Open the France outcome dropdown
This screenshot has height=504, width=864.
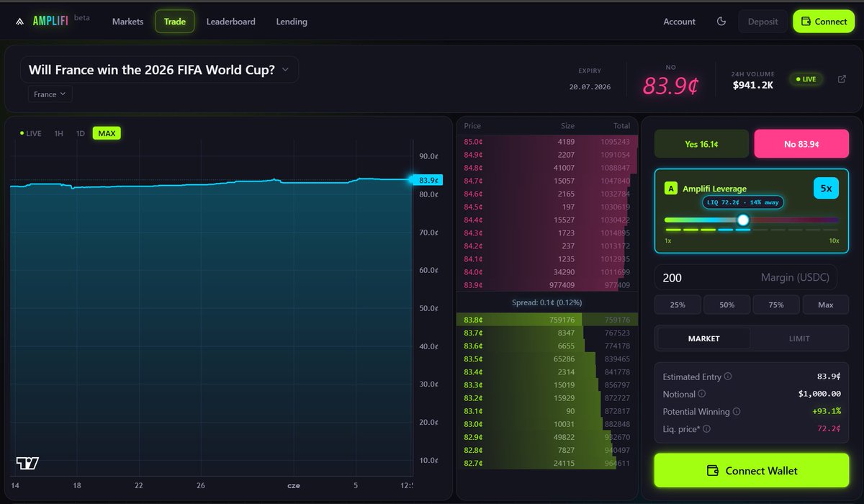tap(50, 94)
